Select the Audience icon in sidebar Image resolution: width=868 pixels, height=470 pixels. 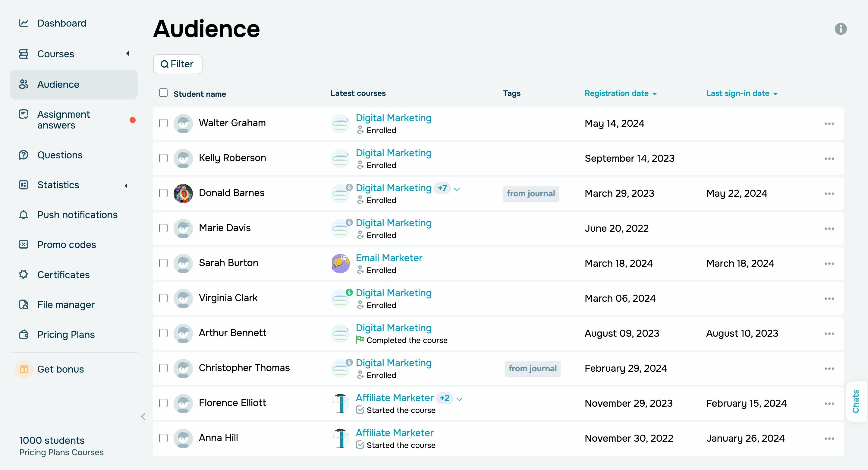24,84
